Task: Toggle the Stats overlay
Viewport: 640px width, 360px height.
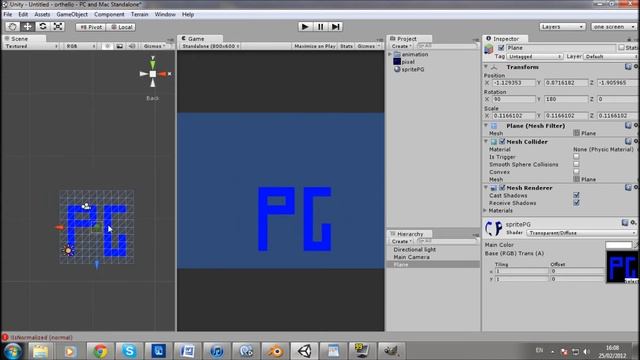Action: [346, 46]
